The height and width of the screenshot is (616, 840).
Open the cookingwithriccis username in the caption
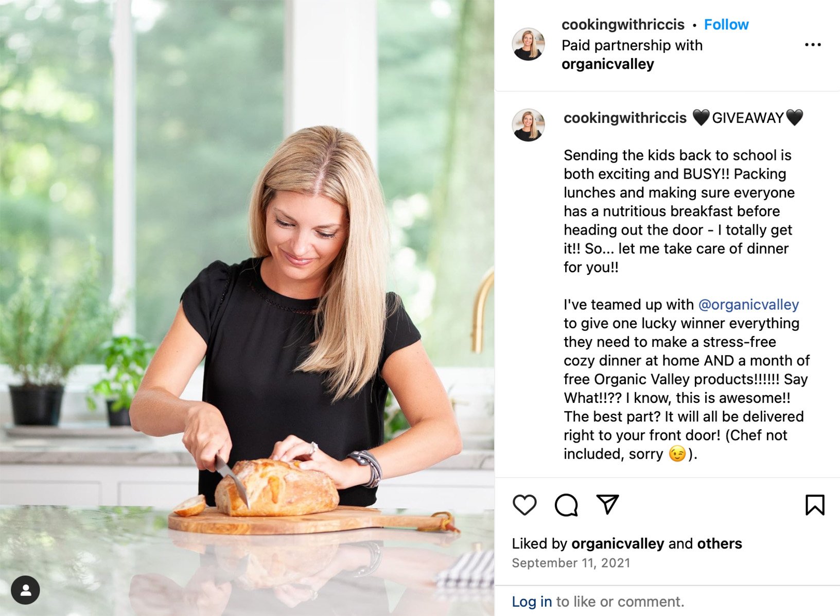pos(625,118)
